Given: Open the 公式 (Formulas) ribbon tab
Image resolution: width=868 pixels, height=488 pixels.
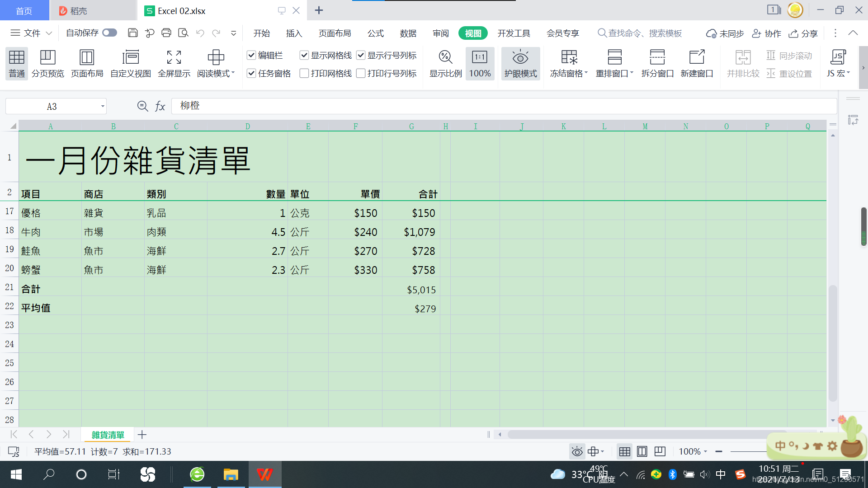Looking at the screenshot, I should tap(375, 33).
